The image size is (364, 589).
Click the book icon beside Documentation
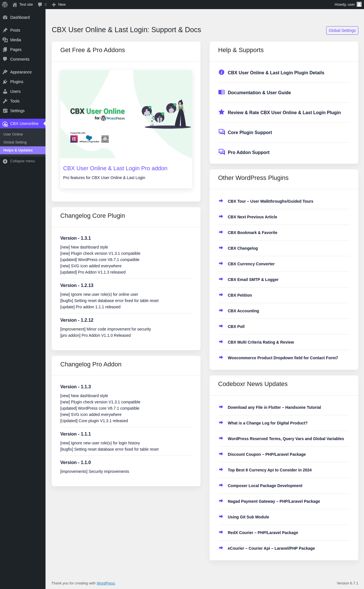coord(222,92)
